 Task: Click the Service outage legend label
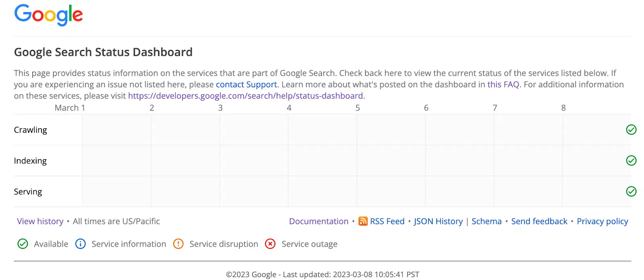click(310, 244)
